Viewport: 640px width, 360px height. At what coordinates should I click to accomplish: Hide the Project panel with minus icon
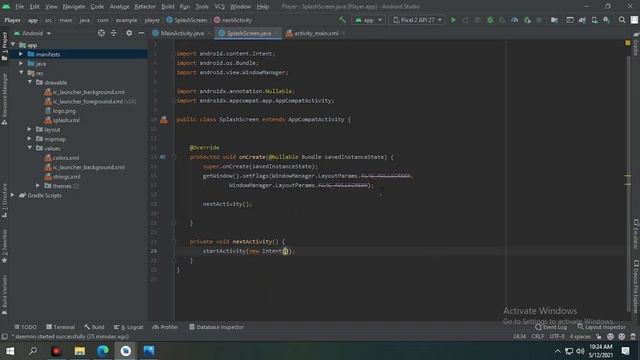(141, 33)
